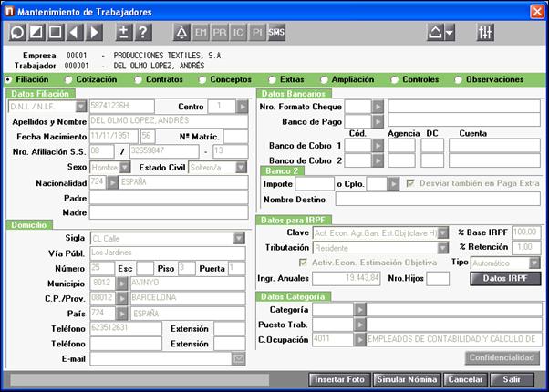The width and height of the screenshot is (549, 392).
Task: Open Municipio lookup arrow button
Action: pos(121,284)
